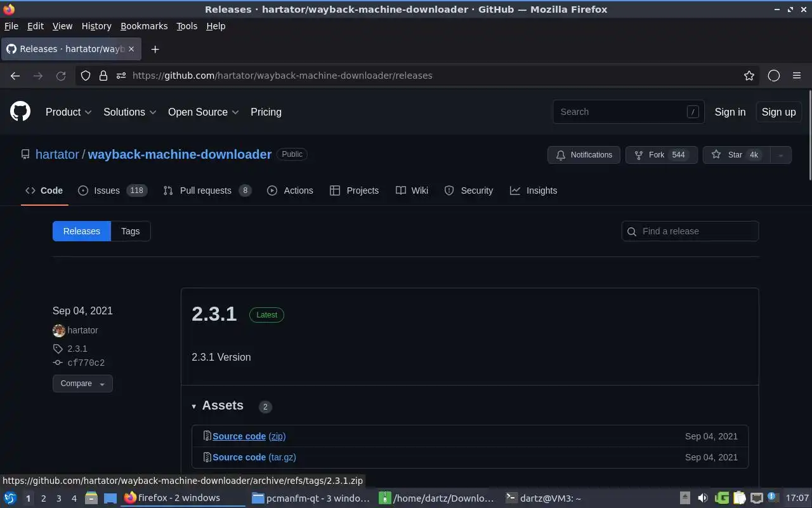This screenshot has height=508, width=812.
Task: Open the hartator owner link
Action: (57, 154)
